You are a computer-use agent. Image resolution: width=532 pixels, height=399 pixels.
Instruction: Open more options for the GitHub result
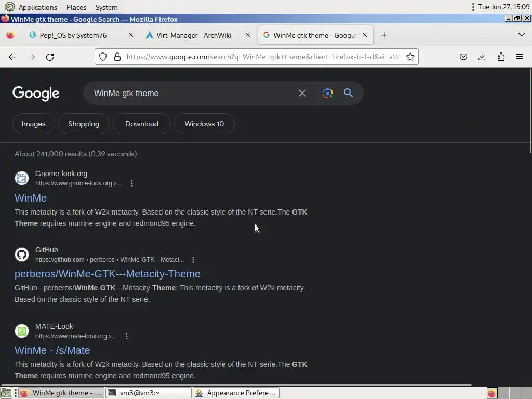pyautogui.click(x=193, y=260)
